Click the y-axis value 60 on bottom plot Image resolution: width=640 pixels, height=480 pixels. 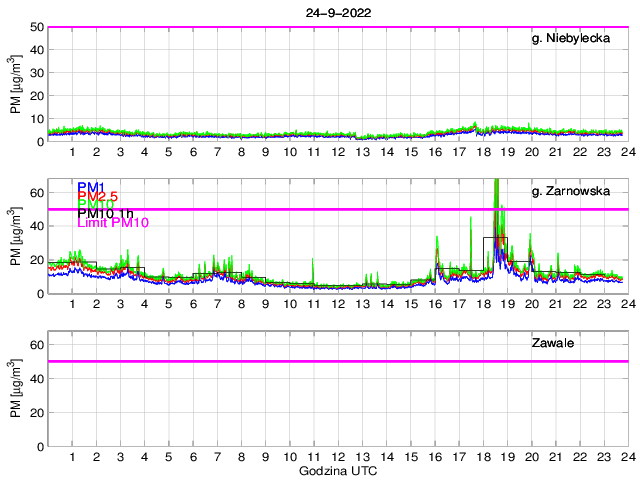(36, 344)
